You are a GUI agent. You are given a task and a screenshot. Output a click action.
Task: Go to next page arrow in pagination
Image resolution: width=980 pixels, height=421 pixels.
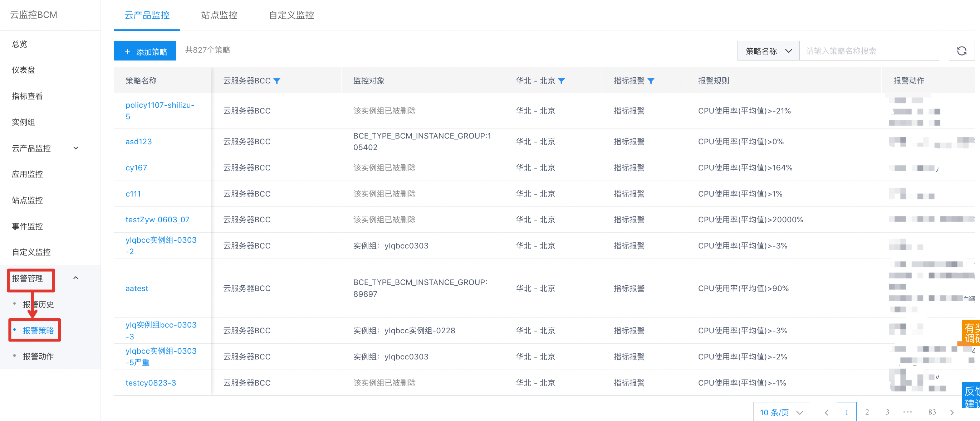pos(952,412)
